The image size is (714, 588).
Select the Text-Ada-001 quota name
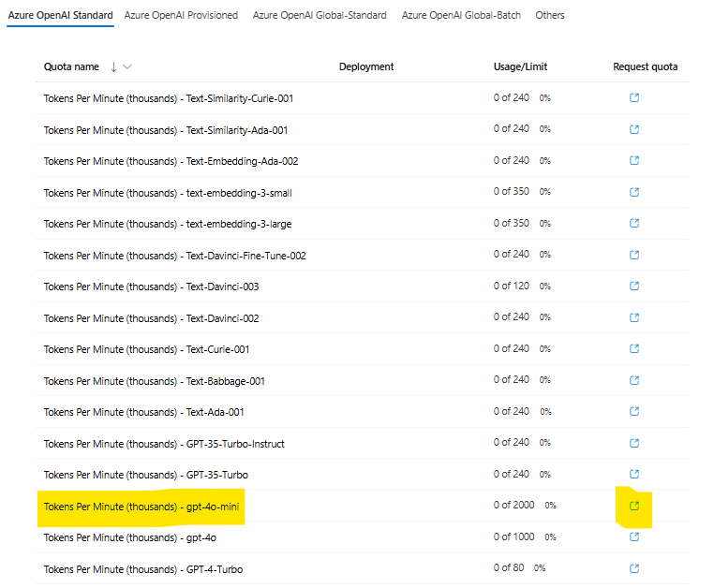144,412
